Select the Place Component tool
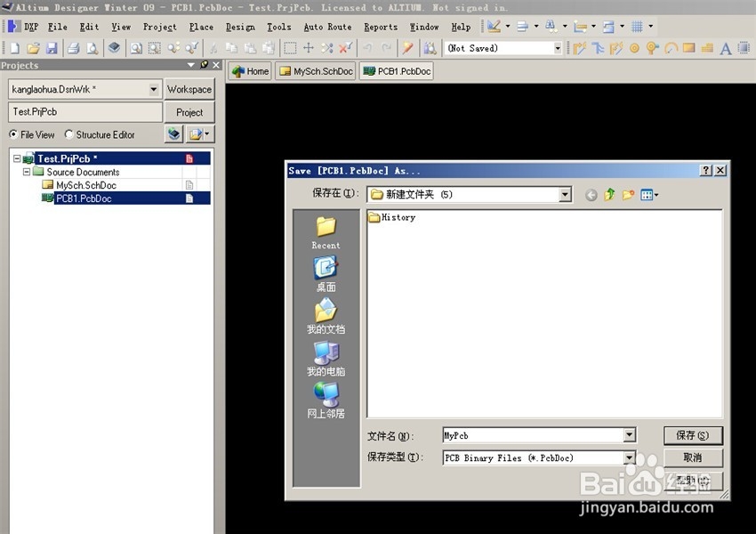 click(x=744, y=48)
